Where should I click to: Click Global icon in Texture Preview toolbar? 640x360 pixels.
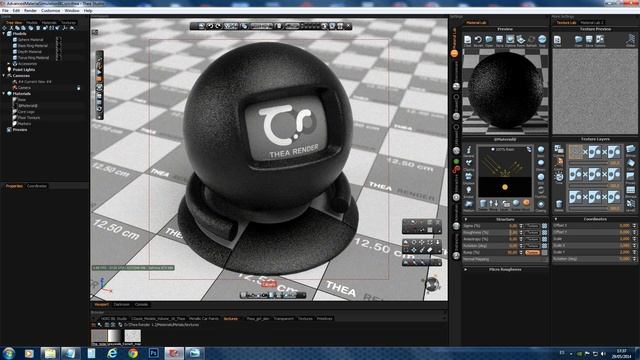click(x=631, y=40)
